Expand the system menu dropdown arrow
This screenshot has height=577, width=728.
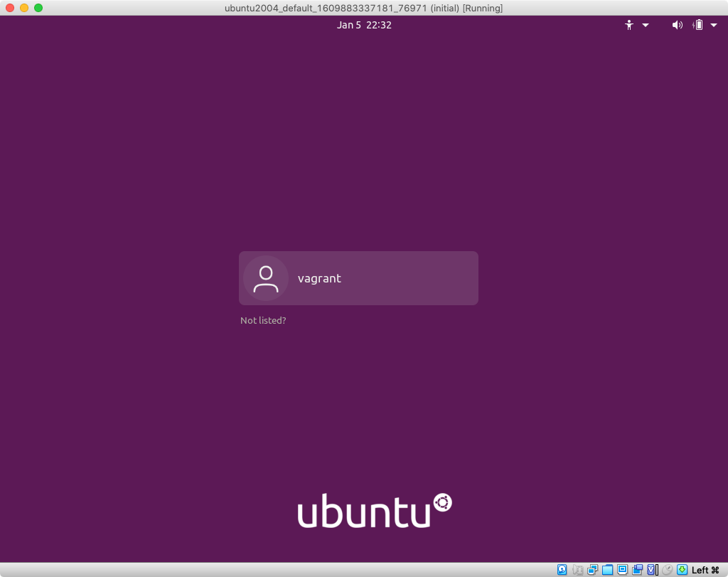[x=714, y=25]
